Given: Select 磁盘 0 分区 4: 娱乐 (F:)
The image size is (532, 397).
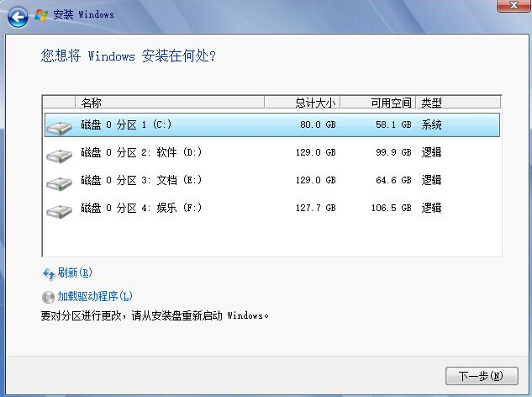Looking at the screenshot, I should 272,208.
